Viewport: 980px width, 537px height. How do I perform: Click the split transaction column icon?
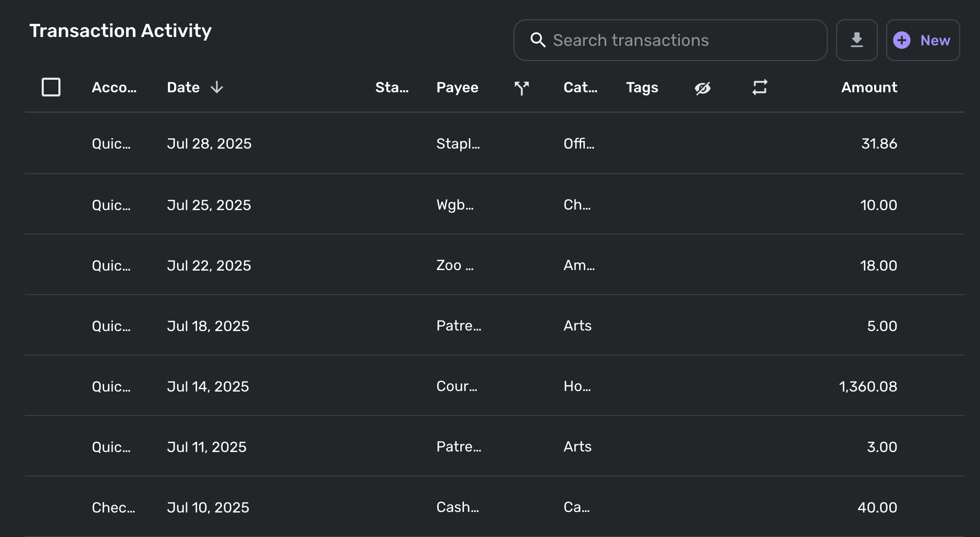(521, 88)
